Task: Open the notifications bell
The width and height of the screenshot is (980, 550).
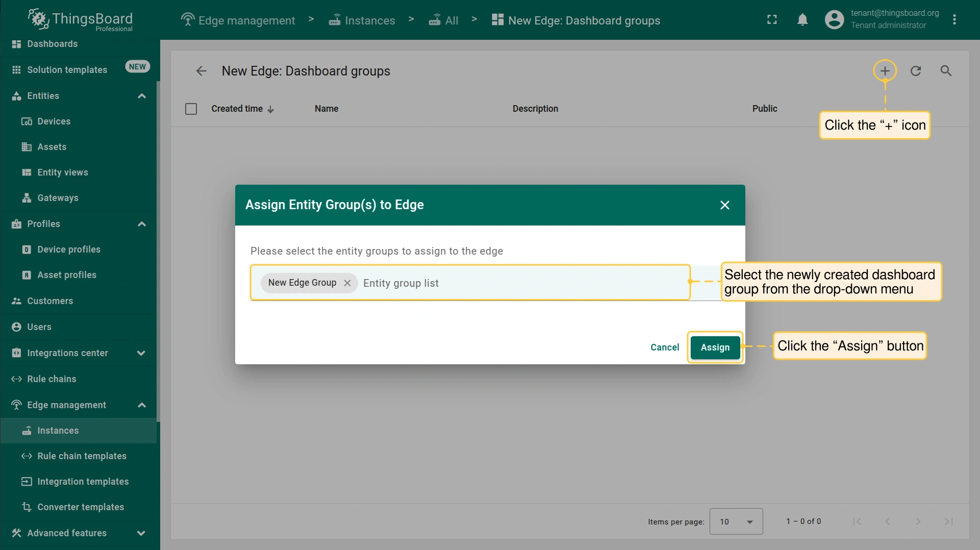Action: [802, 20]
